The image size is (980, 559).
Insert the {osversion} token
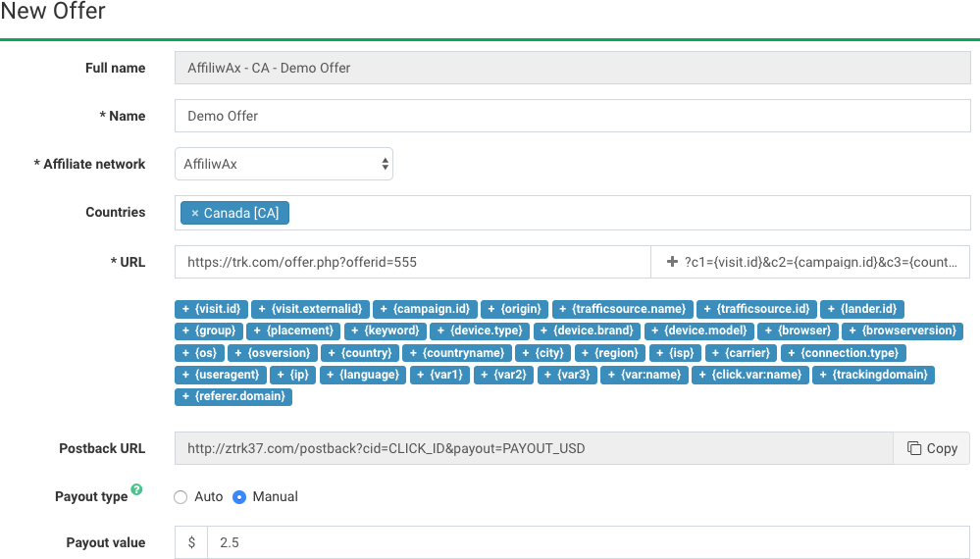click(273, 353)
